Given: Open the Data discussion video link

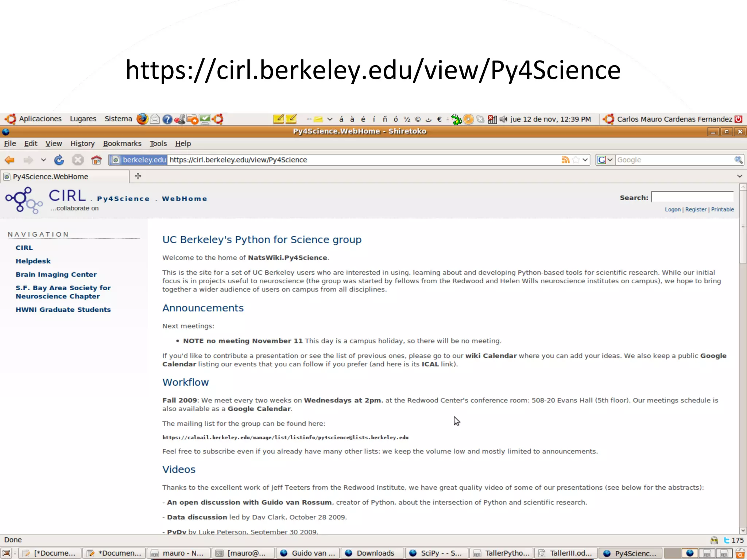Looking at the screenshot, I should (x=197, y=517).
